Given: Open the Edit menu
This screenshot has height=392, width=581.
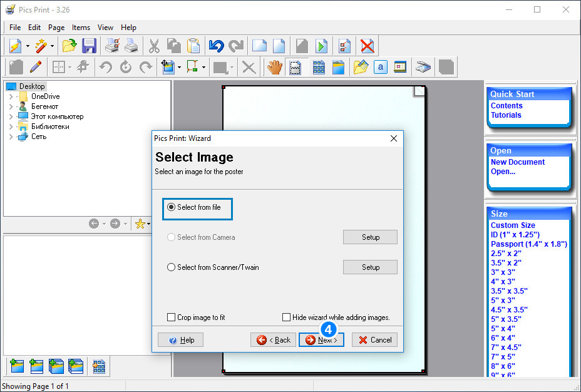Looking at the screenshot, I should pyautogui.click(x=34, y=28).
